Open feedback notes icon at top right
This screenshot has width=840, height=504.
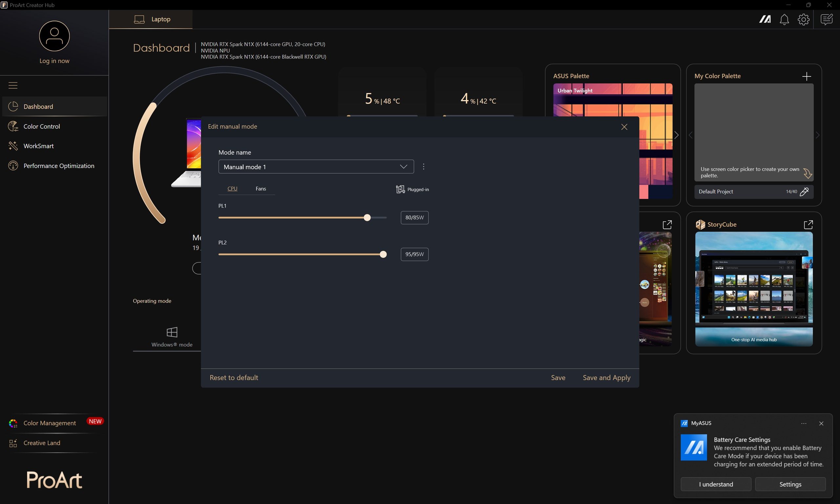pyautogui.click(x=827, y=19)
